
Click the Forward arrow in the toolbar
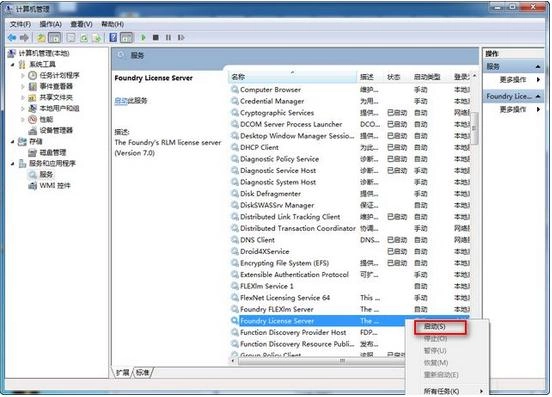pyautogui.click(x=24, y=37)
